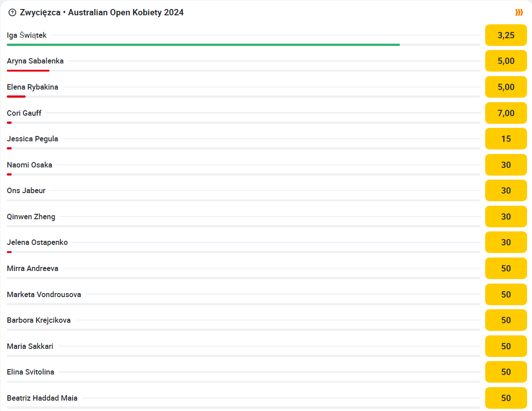Click the name Aryna Sabalenka

tap(35, 61)
